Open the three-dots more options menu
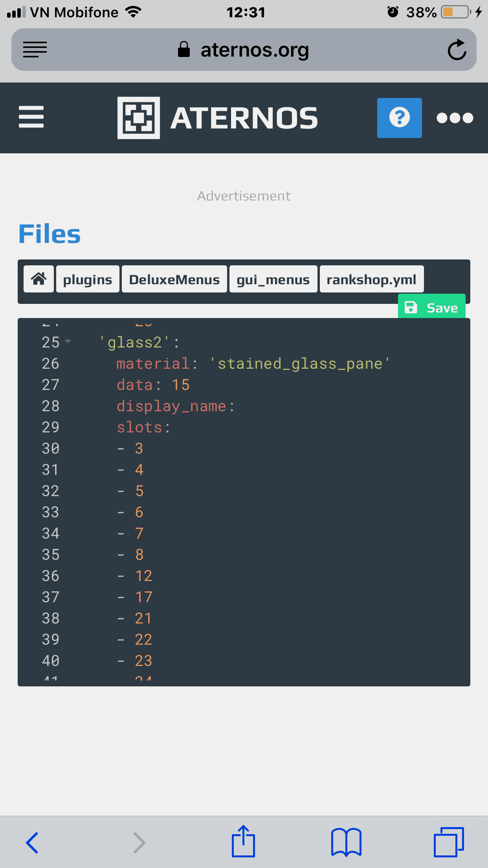 (455, 118)
